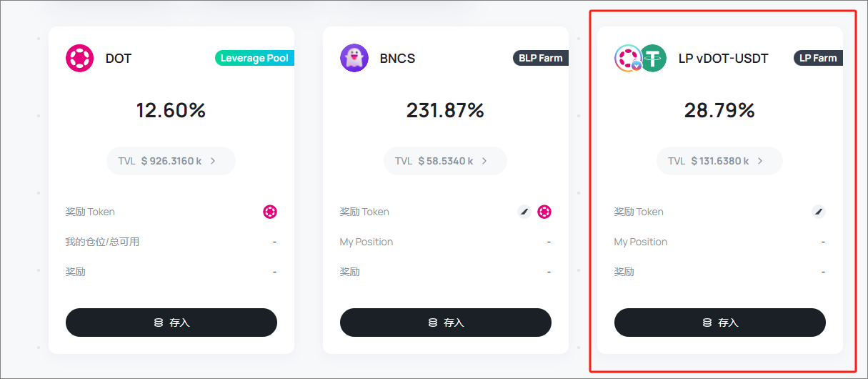Click the USDT Tether icon in LP card
Image resolution: width=868 pixels, height=379 pixels.
652,58
